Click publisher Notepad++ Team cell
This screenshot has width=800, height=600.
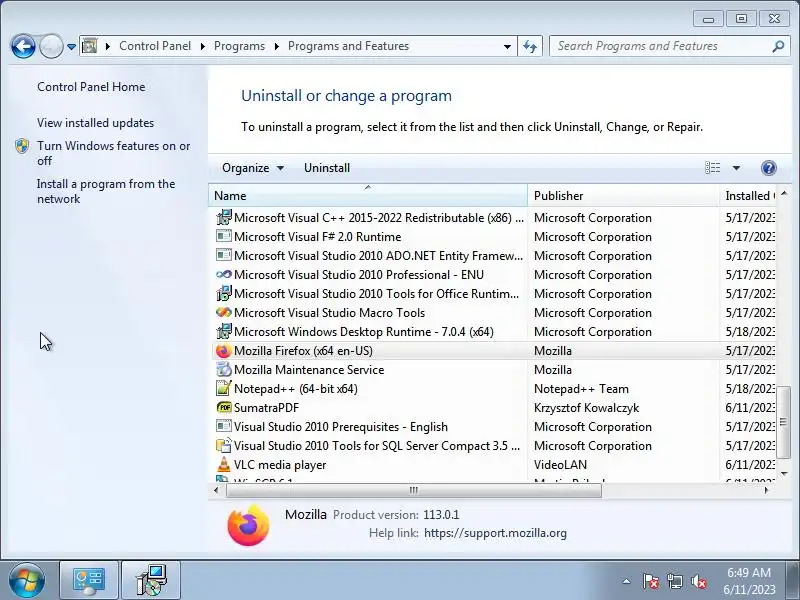581,389
